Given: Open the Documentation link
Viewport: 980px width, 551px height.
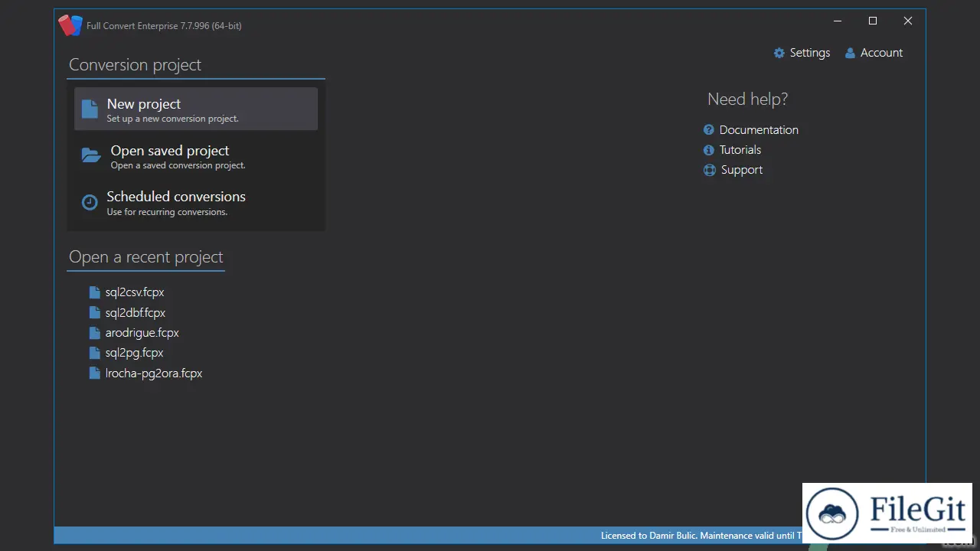Looking at the screenshot, I should tap(751, 130).
